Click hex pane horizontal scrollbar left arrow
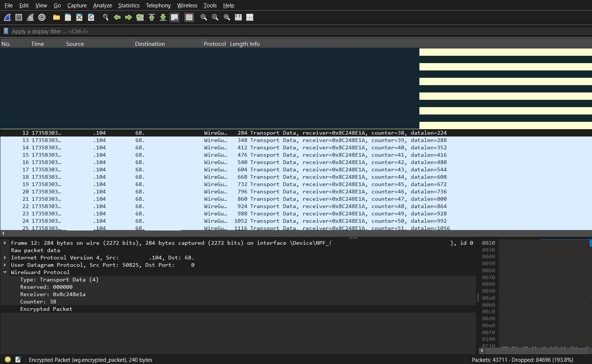This screenshot has width=592, height=364. (x=482, y=351)
